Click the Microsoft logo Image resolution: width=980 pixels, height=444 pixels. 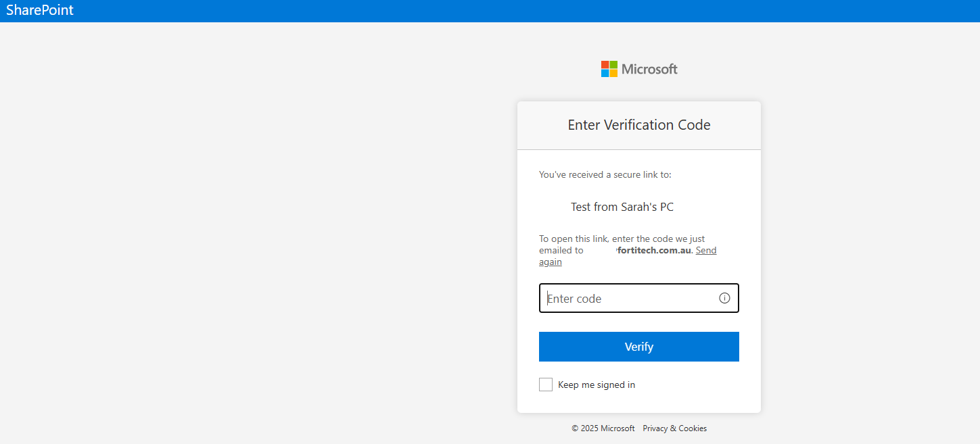tap(639, 69)
